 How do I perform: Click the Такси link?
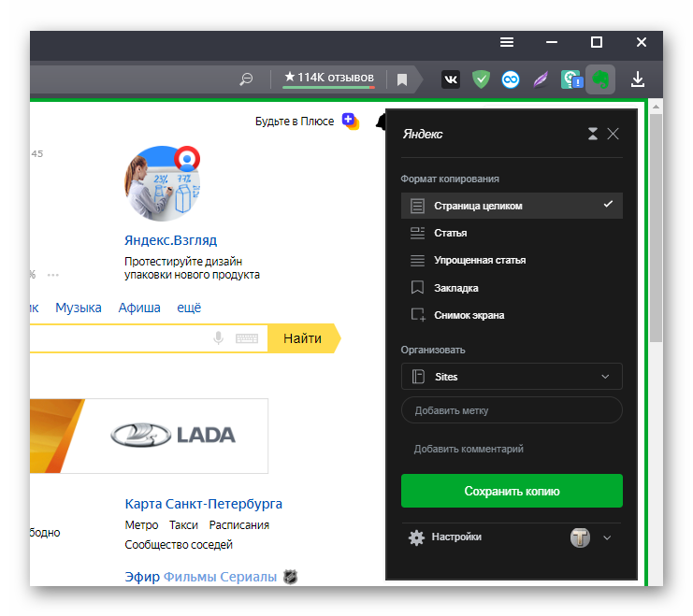183,525
